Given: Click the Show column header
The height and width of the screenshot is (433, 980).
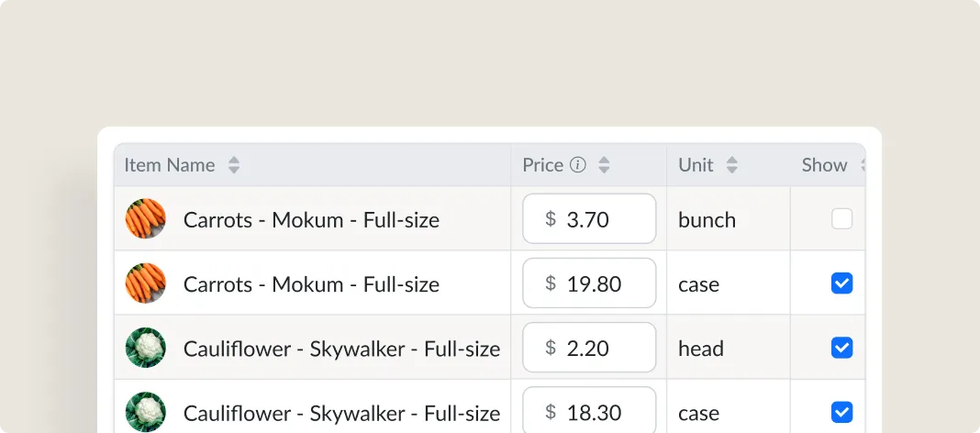Looking at the screenshot, I should (824, 165).
